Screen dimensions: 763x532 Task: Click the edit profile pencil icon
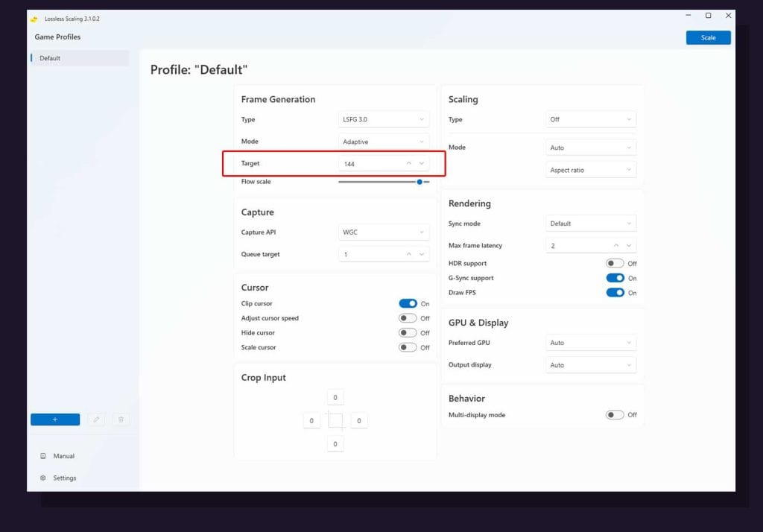click(x=96, y=419)
